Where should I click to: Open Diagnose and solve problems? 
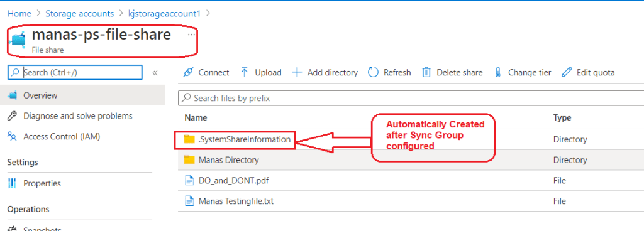77,116
